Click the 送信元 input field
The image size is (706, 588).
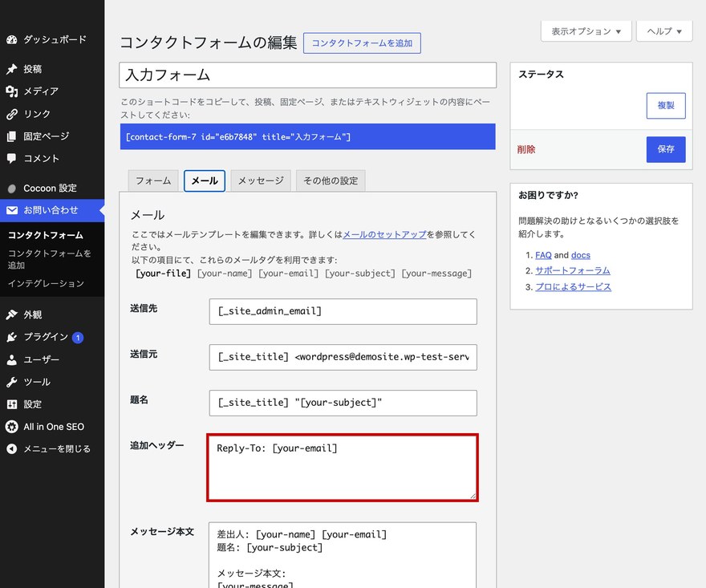343,357
